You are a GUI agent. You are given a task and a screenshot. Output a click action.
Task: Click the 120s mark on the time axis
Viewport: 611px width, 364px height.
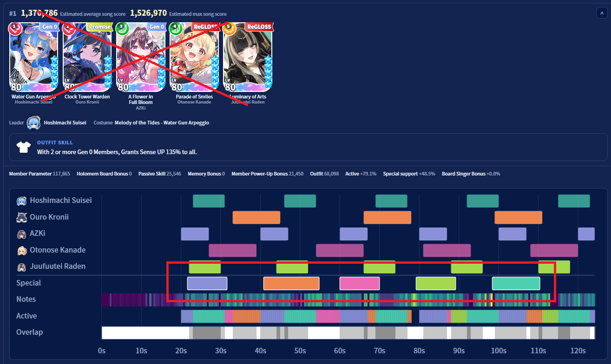[578, 351]
